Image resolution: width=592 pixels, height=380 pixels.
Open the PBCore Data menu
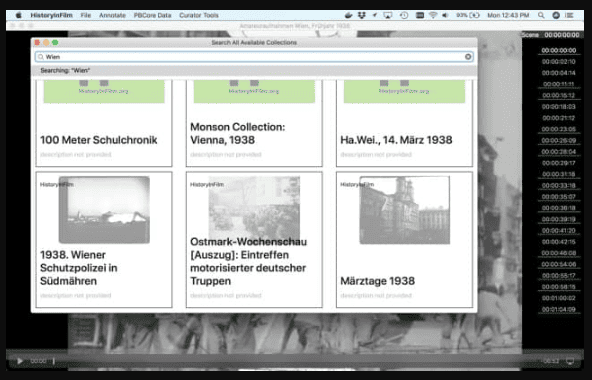(x=153, y=15)
